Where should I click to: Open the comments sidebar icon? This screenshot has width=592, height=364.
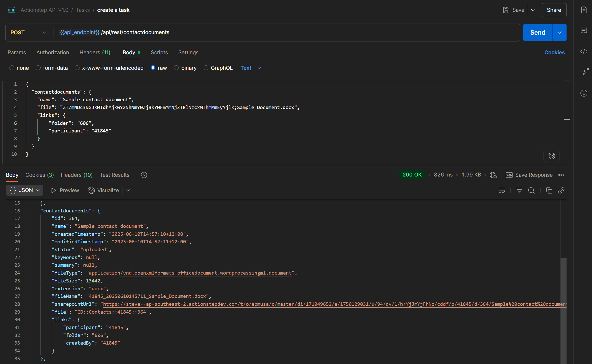(x=584, y=31)
